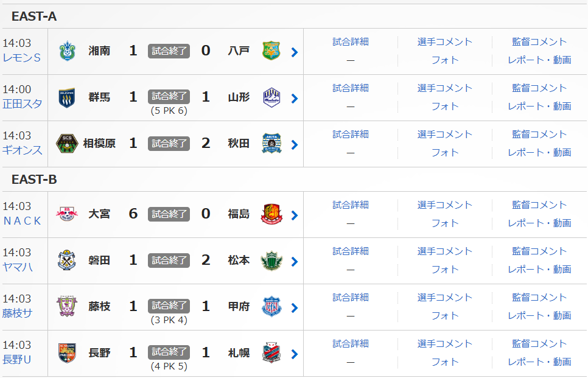Click the Fujieda (藤枝) team crest
The height and width of the screenshot is (378, 588).
click(67, 307)
